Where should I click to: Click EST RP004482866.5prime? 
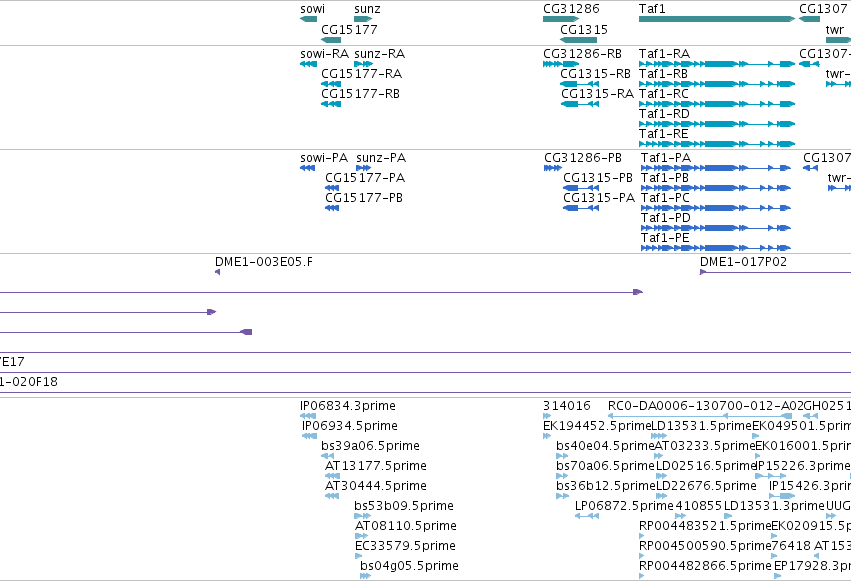pos(642,577)
